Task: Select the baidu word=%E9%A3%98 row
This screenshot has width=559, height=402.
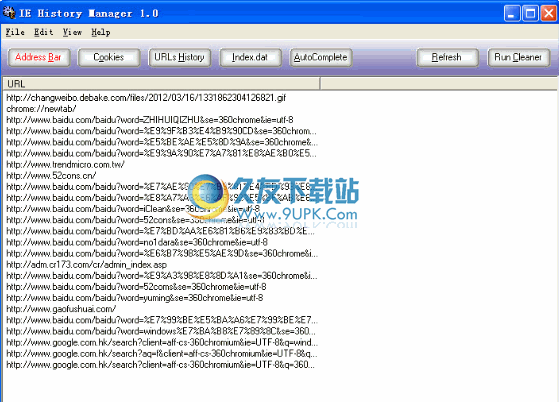Action: (x=162, y=276)
